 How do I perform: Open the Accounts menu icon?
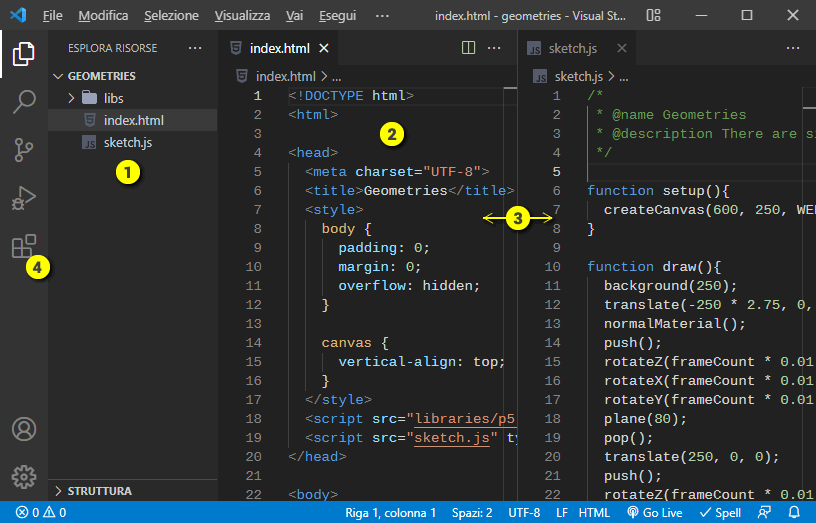point(23,429)
